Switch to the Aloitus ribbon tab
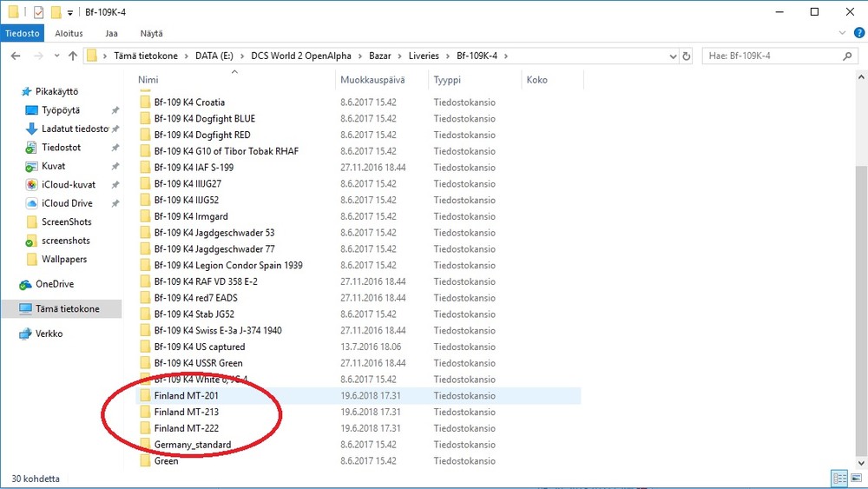868x489 pixels. 69,33
